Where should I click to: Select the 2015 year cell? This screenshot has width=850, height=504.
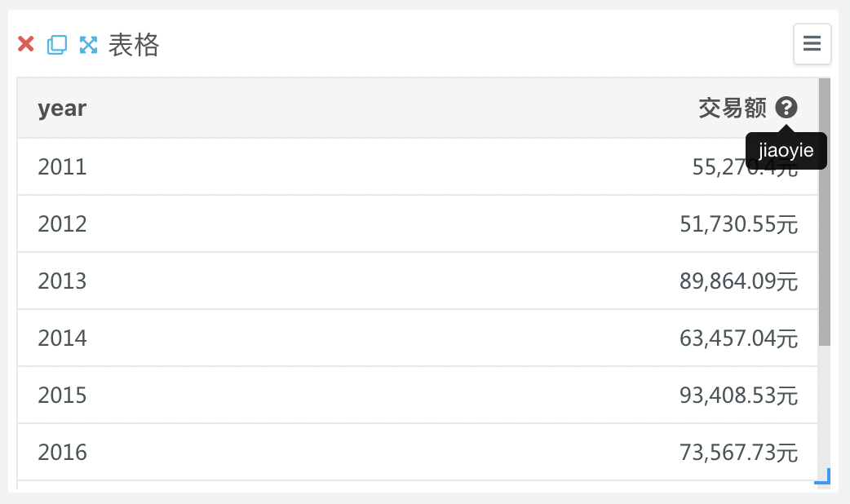click(62, 395)
